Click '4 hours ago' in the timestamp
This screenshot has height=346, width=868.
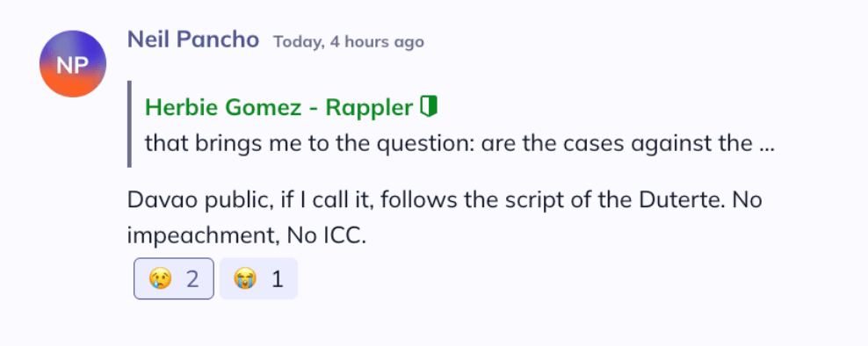pos(377,42)
